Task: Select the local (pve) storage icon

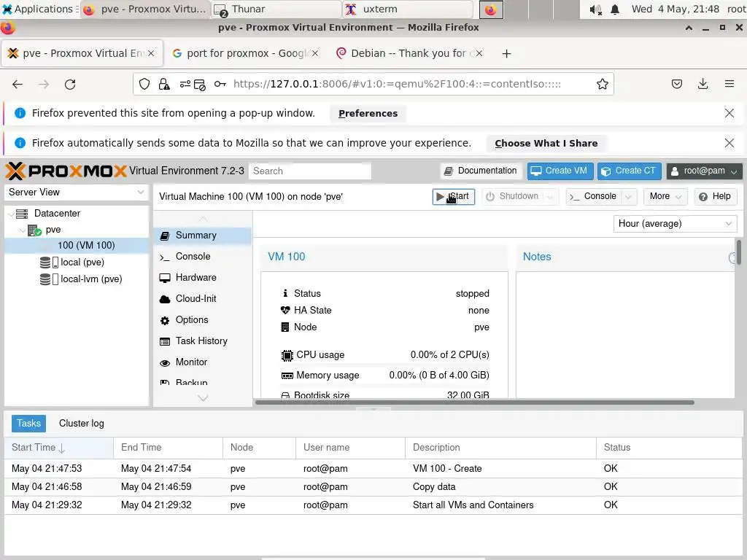Action: click(49, 262)
